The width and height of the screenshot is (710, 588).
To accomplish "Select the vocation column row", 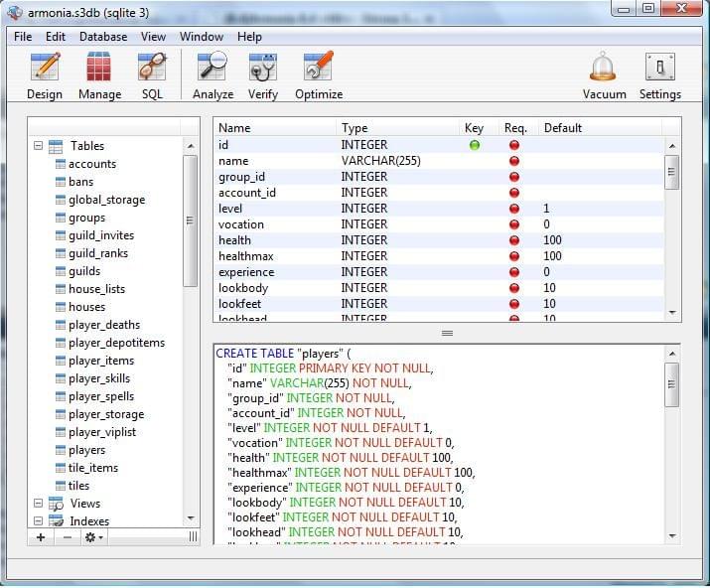I will pos(439,224).
